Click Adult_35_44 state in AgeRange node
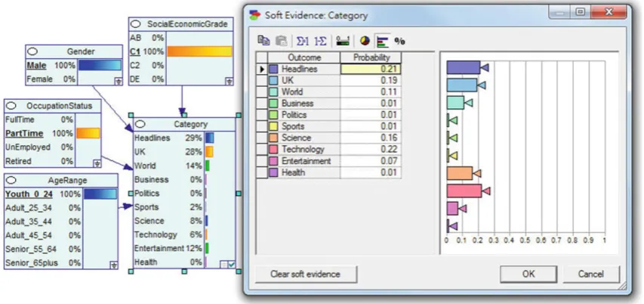This screenshot has width=644, height=304. 29,222
